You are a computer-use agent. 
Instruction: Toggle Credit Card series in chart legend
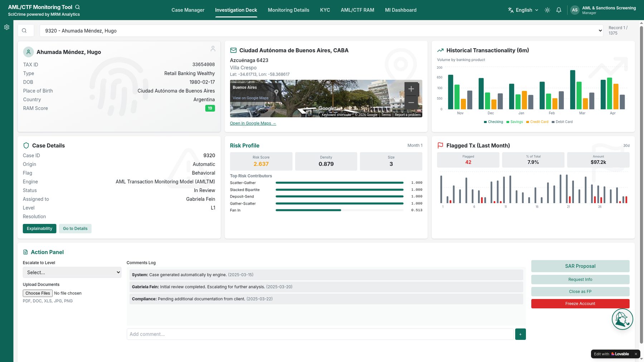click(x=537, y=122)
